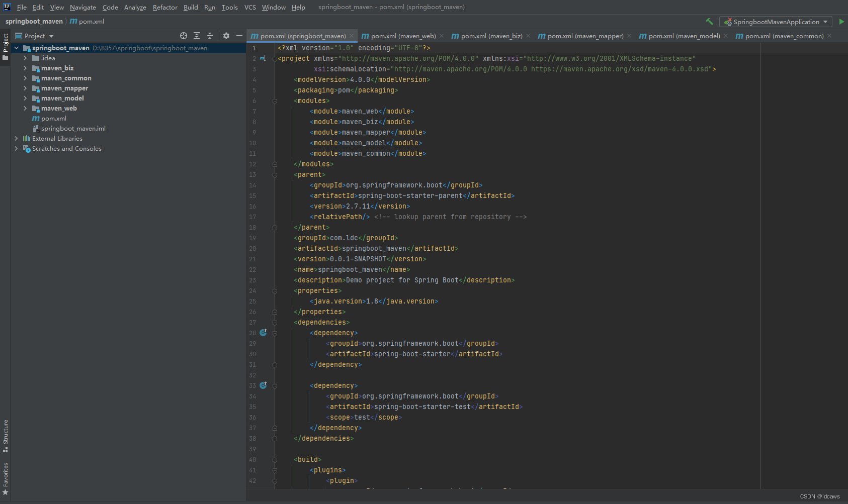The width and height of the screenshot is (848, 504).
Task: Open the run configuration dropdown SpringbootMavenApplication
Action: pos(776,22)
